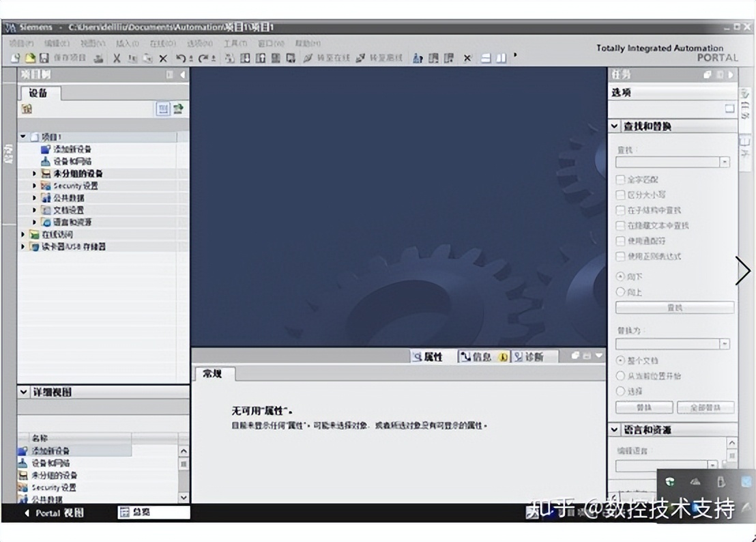Select the upward (向上) search direction radio
This screenshot has height=542, width=756.
coord(620,291)
